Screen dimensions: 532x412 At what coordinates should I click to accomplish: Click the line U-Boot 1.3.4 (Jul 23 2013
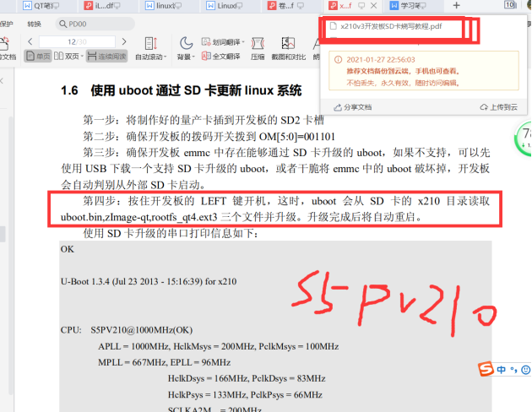pos(149,281)
